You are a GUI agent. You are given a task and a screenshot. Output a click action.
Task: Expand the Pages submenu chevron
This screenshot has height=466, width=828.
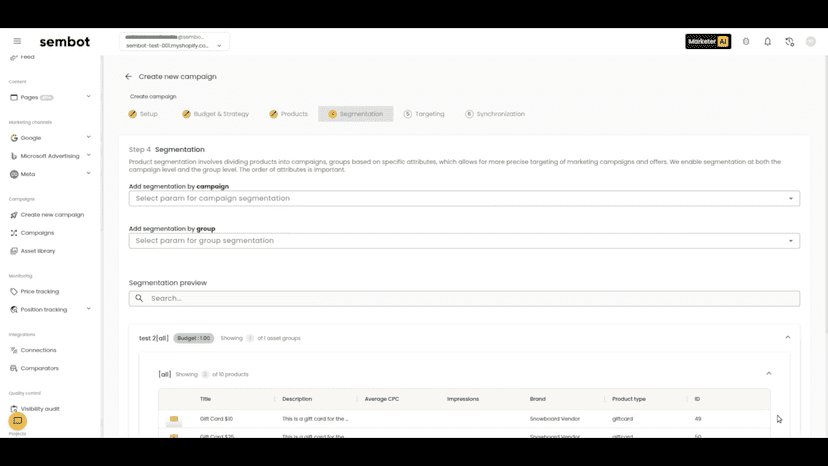pos(88,97)
